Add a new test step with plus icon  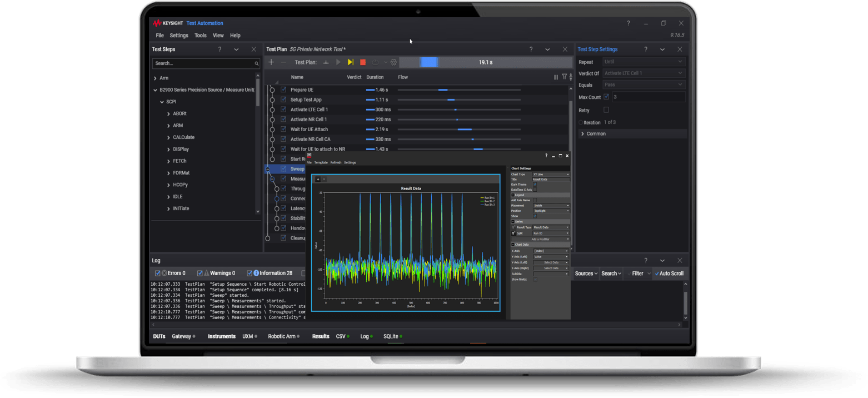(x=271, y=62)
